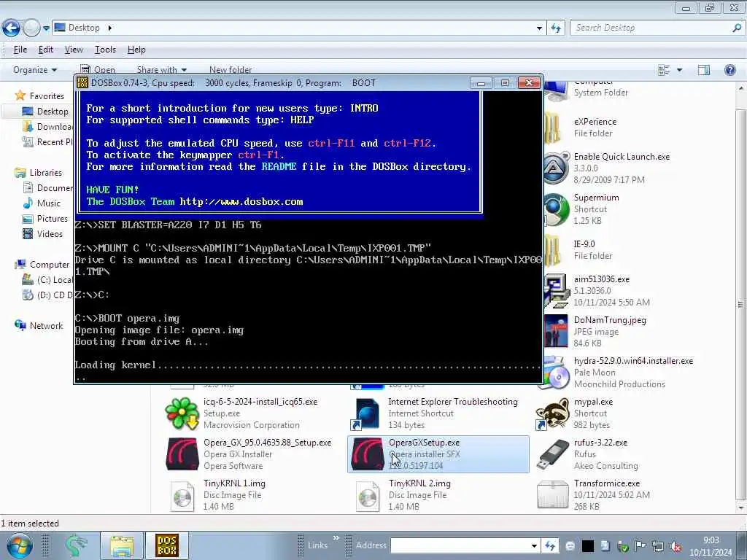Switch to Windows Explorer taskbar button
Screen dimensions: 747x560
pos(122,545)
